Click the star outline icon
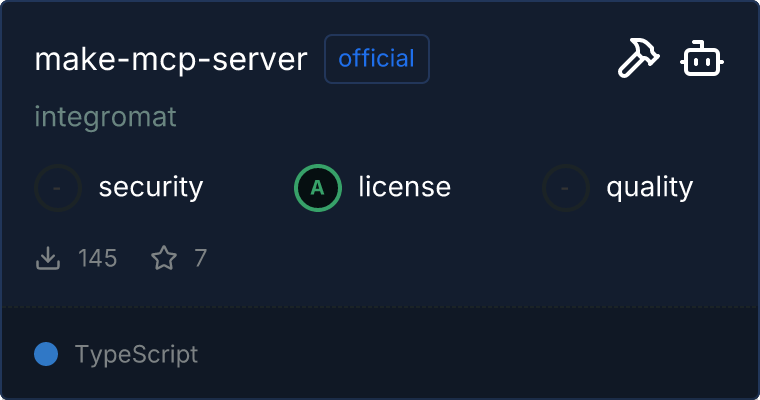Image resolution: width=760 pixels, height=400 pixels. (x=163, y=259)
